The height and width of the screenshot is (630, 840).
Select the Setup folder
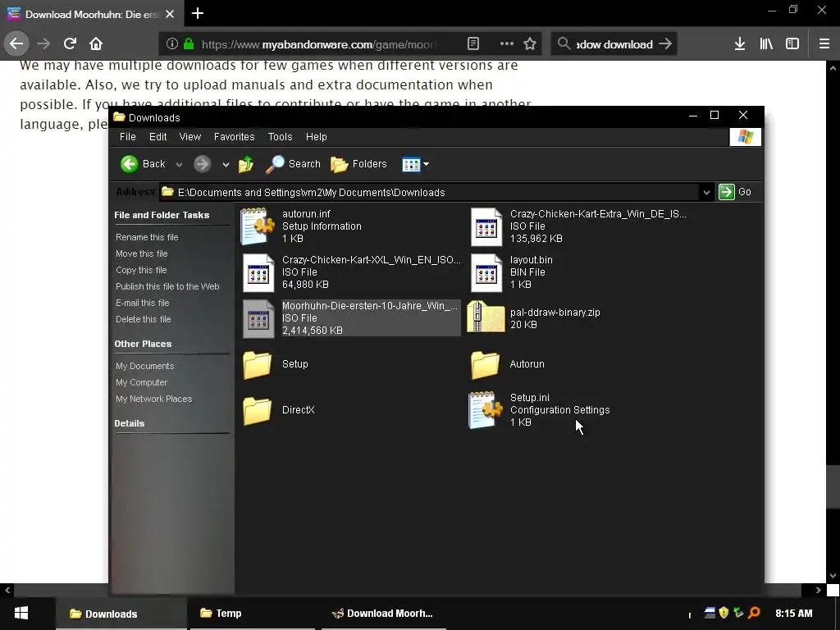(276, 363)
